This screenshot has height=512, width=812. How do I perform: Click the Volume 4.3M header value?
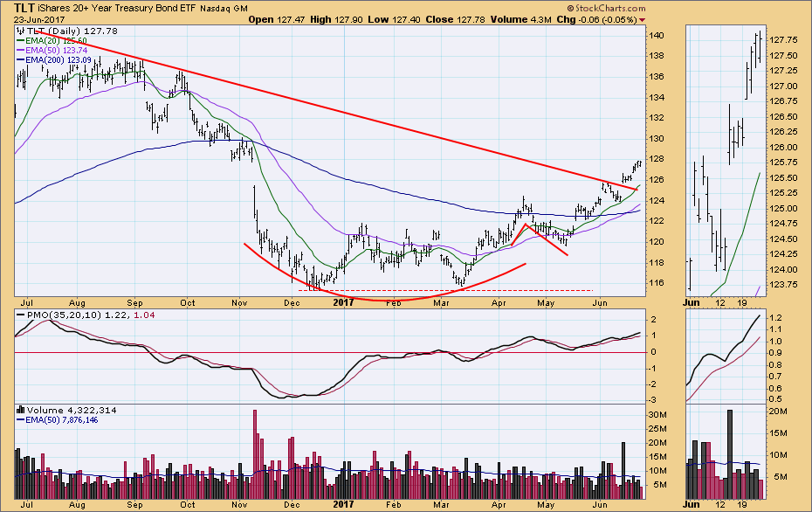[520, 20]
